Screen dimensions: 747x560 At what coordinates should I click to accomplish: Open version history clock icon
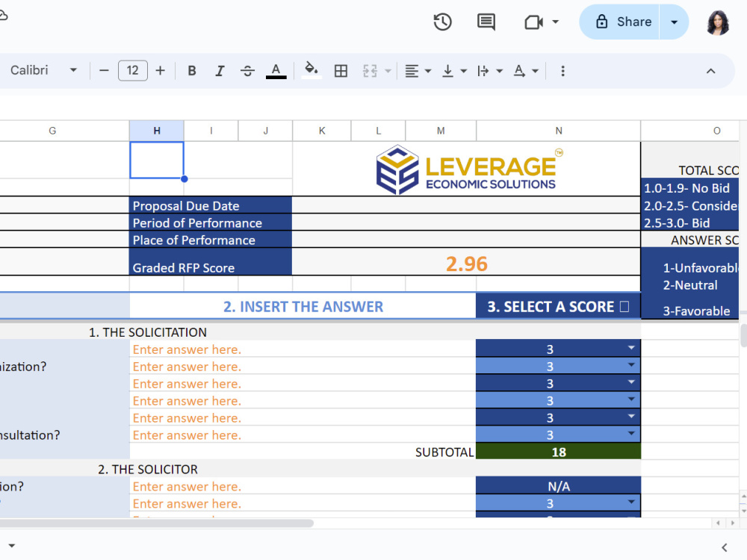pos(442,22)
